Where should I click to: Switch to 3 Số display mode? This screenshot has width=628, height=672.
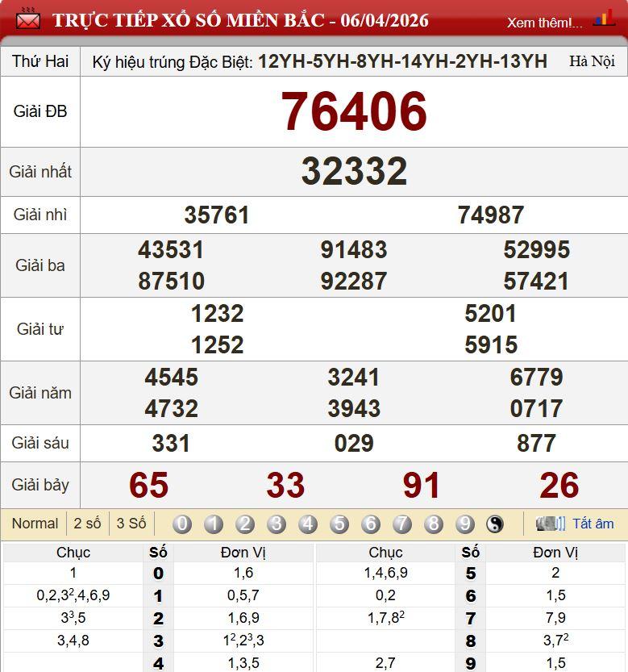tap(131, 524)
